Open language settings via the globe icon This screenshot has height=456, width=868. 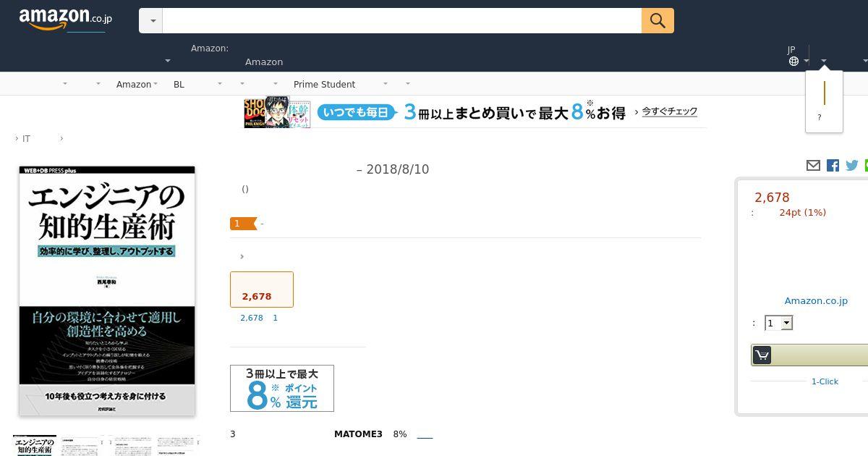793,62
